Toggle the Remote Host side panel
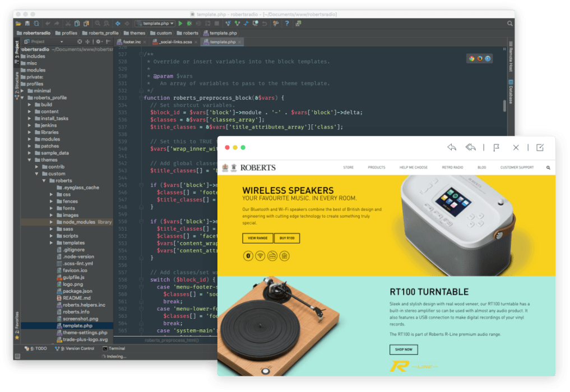The image size is (570, 392). (511, 57)
